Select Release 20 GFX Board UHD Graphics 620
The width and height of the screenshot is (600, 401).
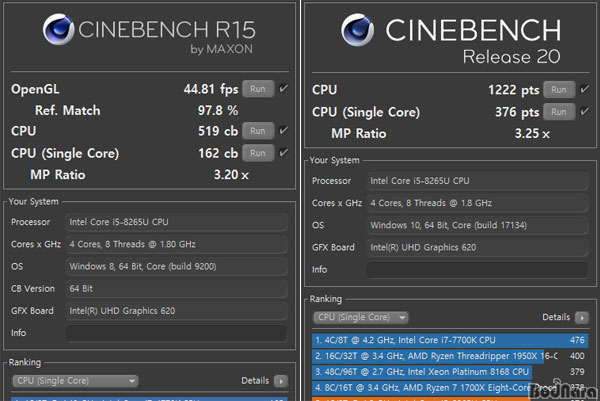tap(477, 248)
